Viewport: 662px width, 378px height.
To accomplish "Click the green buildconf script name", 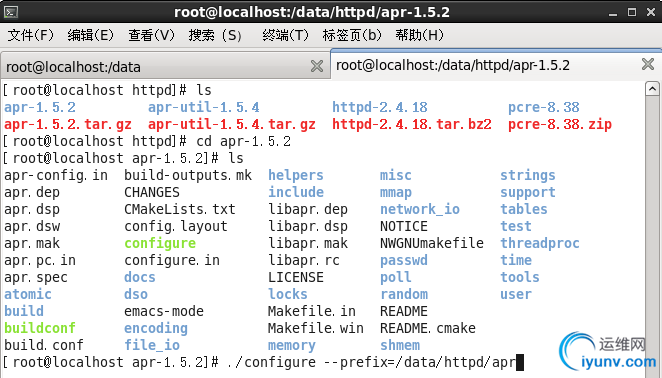I will 40,328.
